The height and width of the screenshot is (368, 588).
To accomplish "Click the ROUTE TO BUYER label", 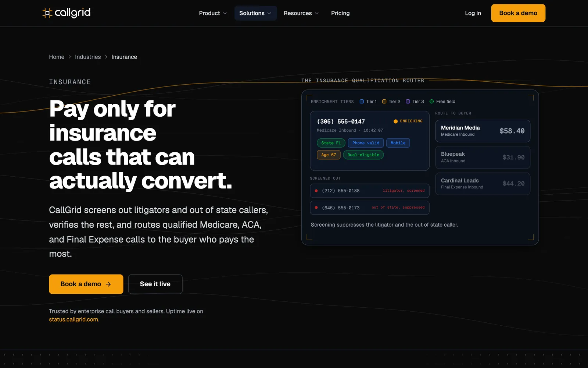I will (453, 113).
